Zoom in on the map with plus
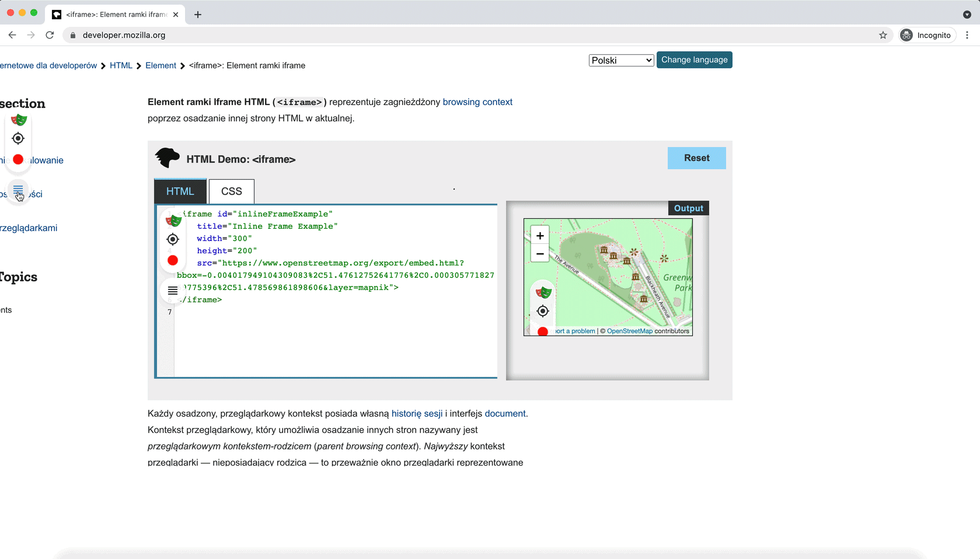Image resolution: width=980 pixels, height=559 pixels. pos(540,236)
